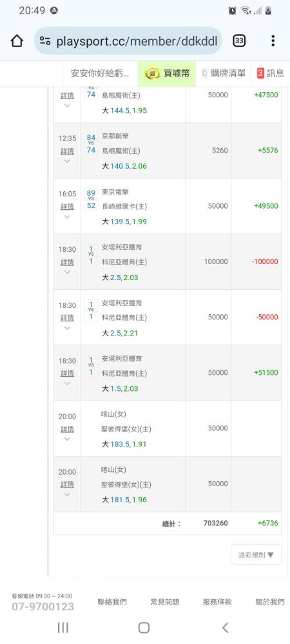The height and width of the screenshot is (644, 290).
Task: Expand the chevron under the 20:00 大 181.5 bet
Action: pos(68,495)
